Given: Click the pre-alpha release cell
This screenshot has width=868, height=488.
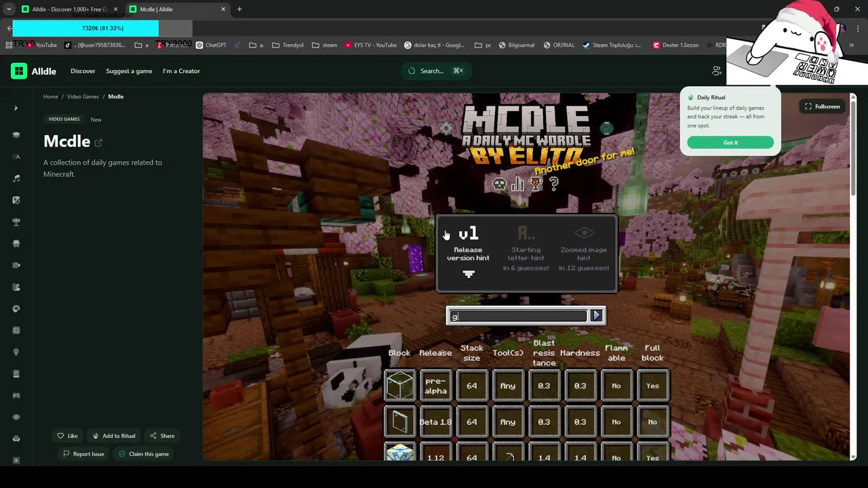Looking at the screenshot, I should 435,386.
